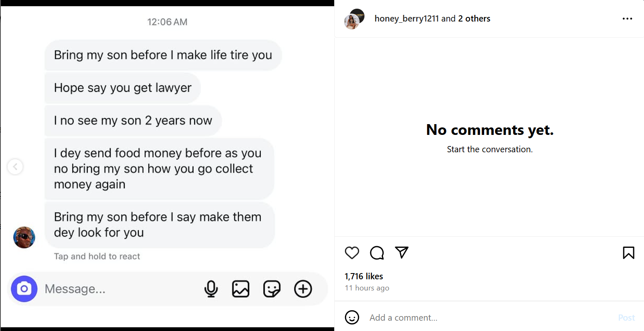644x331 pixels.
Task: Tap the blue camera icon
Action: (24, 289)
